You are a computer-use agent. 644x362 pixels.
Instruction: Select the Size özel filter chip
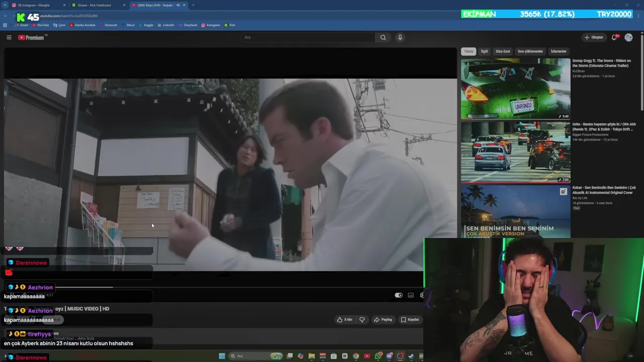(503, 51)
